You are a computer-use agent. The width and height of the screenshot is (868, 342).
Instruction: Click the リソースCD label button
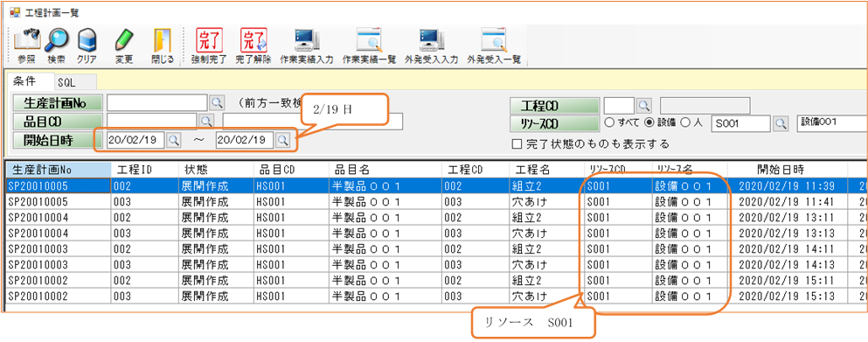tap(554, 123)
